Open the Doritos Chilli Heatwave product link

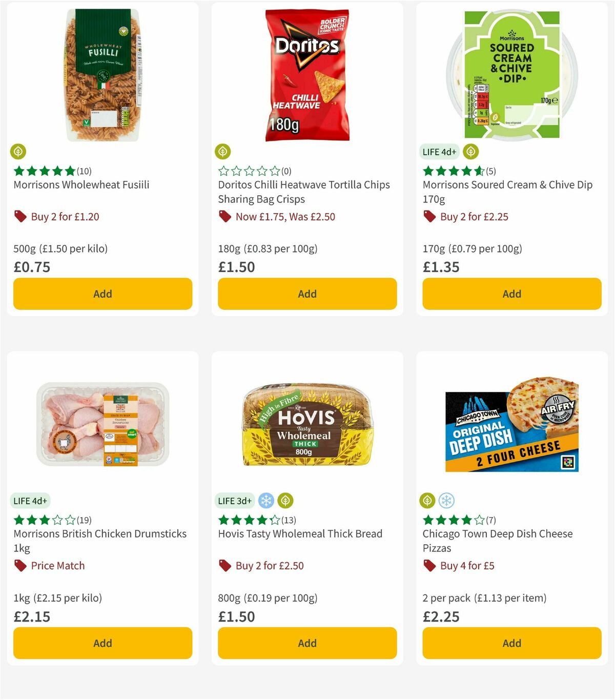(304, 192)
